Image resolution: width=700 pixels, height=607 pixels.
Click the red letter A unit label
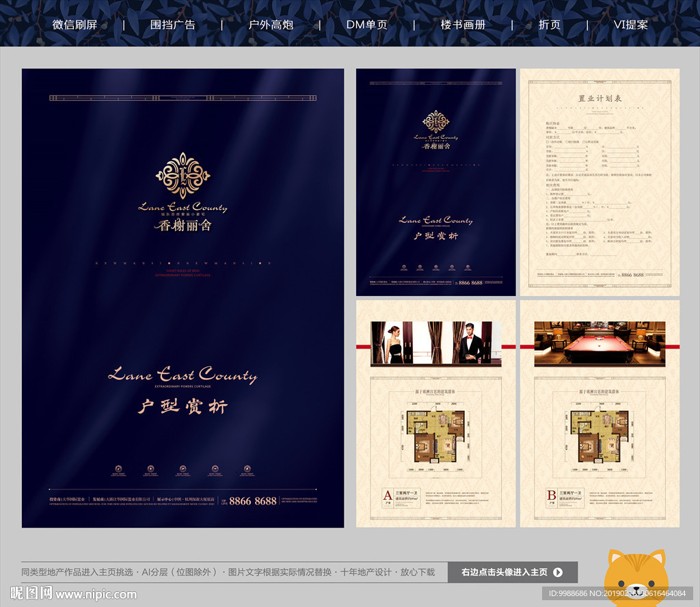(388, 494)
